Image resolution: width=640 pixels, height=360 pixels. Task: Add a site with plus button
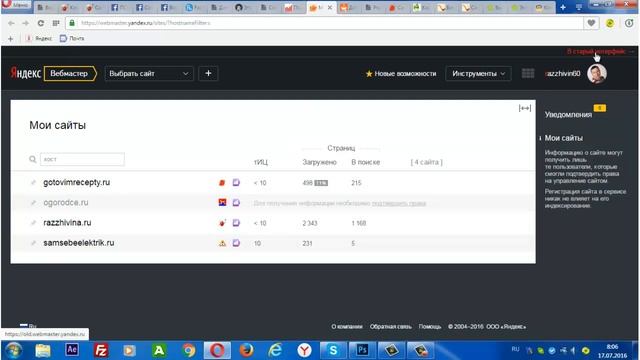pos(208,73)
